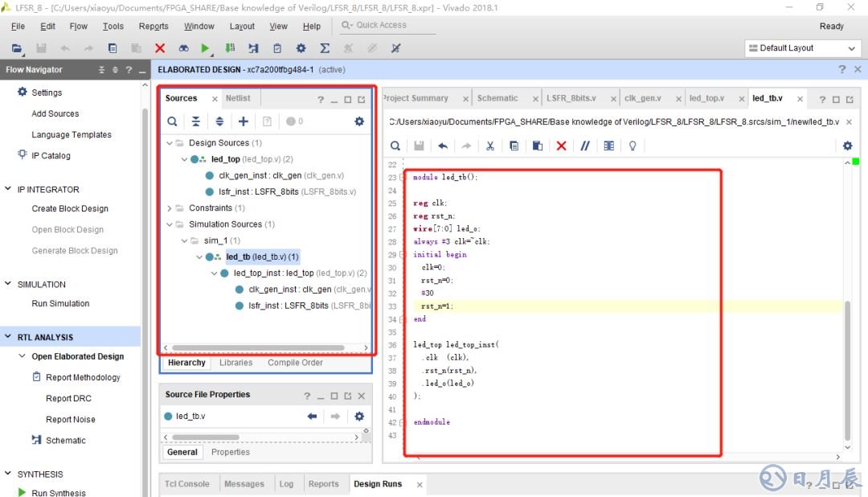
Task: Click the lightbulb icon in the editor toolbar
Action: [x=633, y=146]
